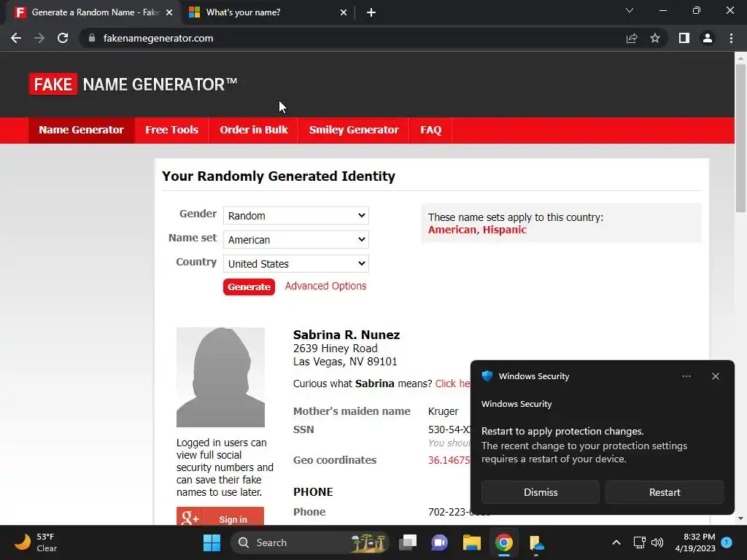
Task: Open the FAQ menu item
Action: point(430,130)
